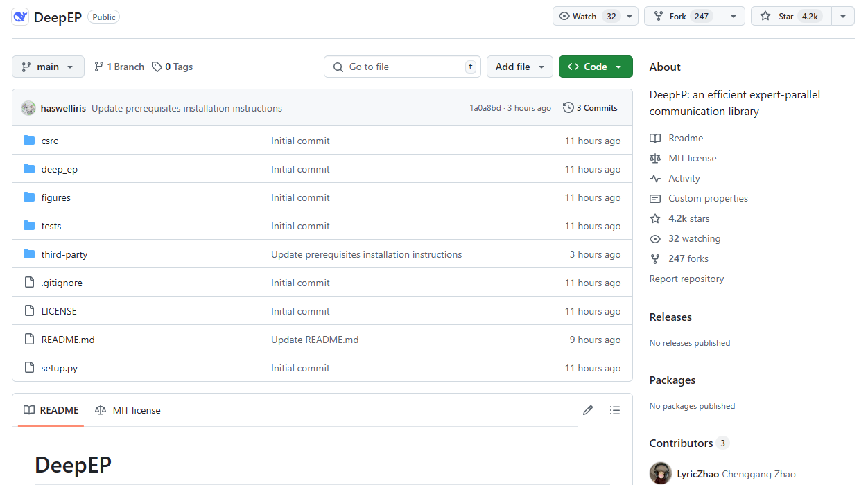Image resolution: width=868 pixels, height=485 pixels.
Task: Click the pulse icon beside Activity
Action: [655, 178]
